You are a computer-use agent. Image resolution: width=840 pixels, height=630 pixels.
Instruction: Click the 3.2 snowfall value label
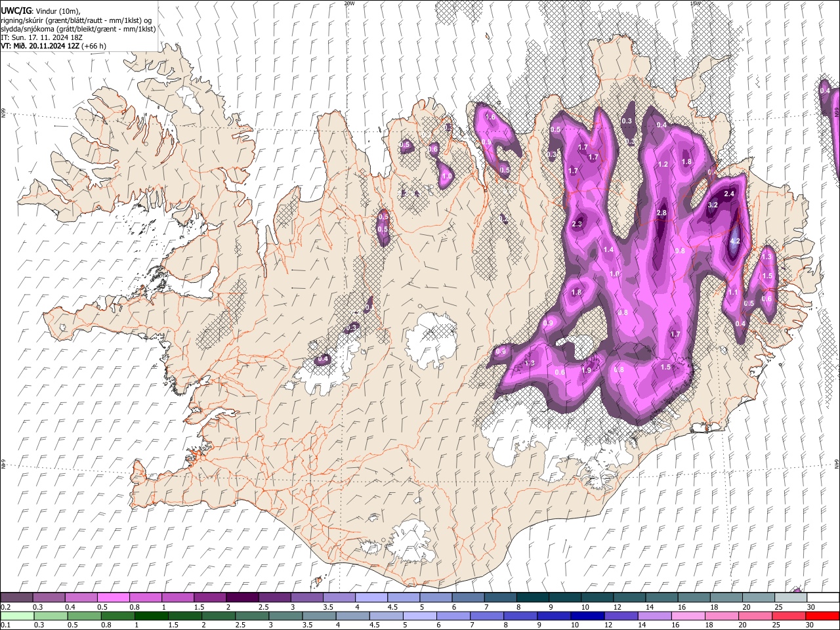(713, 205)
